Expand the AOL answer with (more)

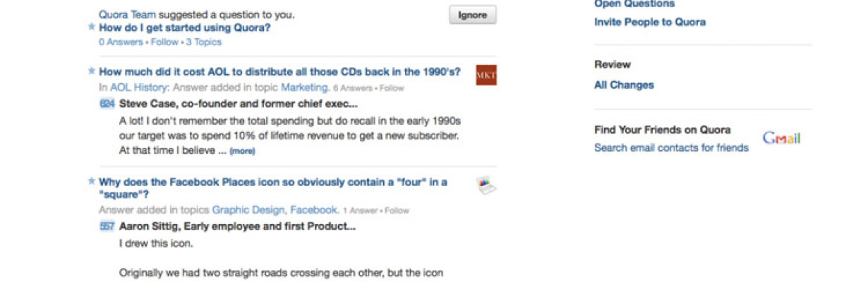pos(241,151)
